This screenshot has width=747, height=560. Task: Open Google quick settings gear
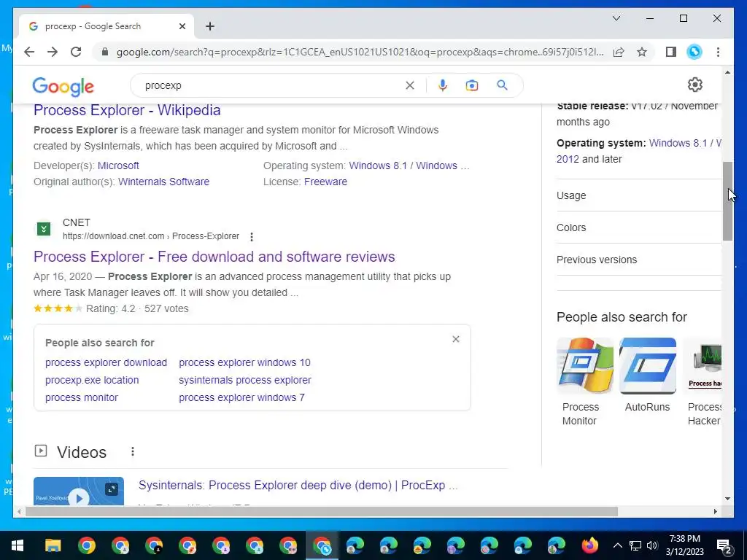click(x=695, y=85)
